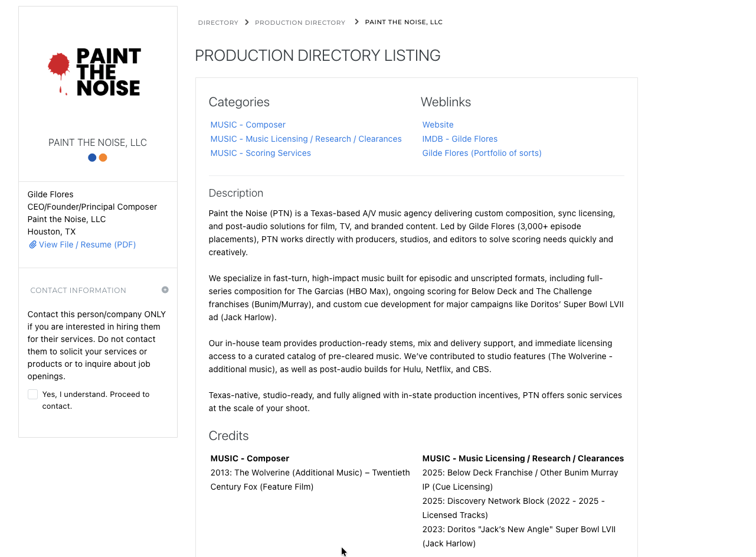Click the Categories heading
The width and height of the screenshot is (756, 557).
tap(239, 102)
